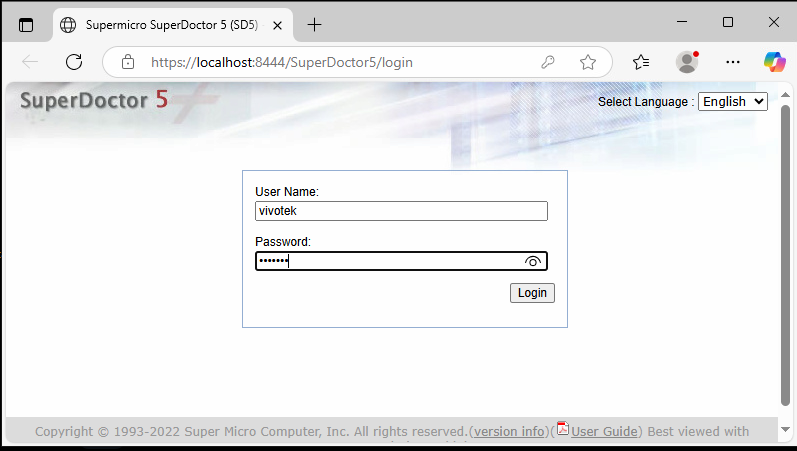Open the browser profile avatar
Screen dimensions: 797x451
click(x=687, y=62)
